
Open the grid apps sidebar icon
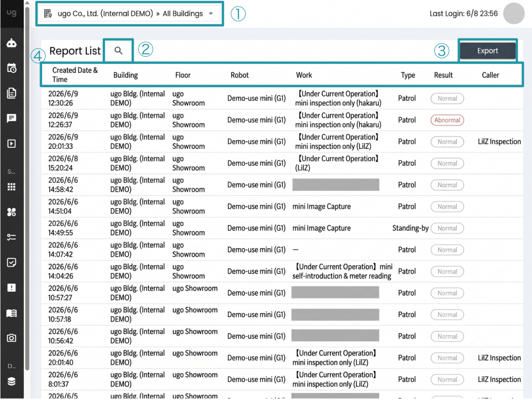12,187
